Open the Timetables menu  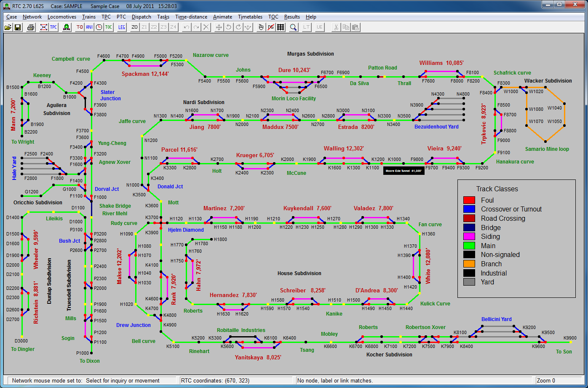click(250, 17)
